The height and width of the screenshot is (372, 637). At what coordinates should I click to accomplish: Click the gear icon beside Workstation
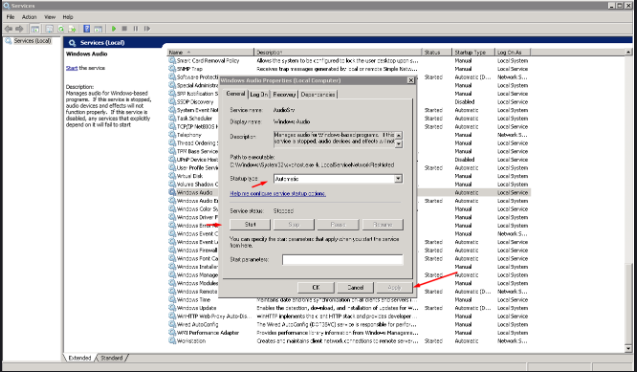coord(172,341)
